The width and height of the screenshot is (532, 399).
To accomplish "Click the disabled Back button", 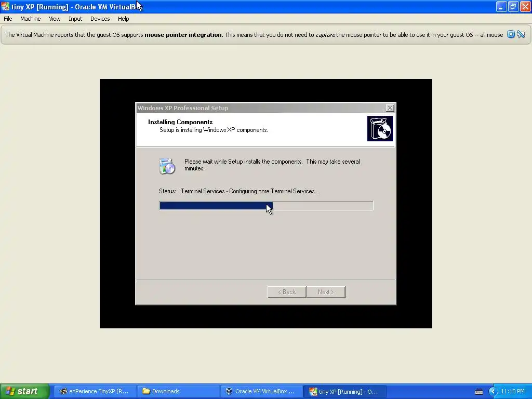I will click(x=287, y=292).
